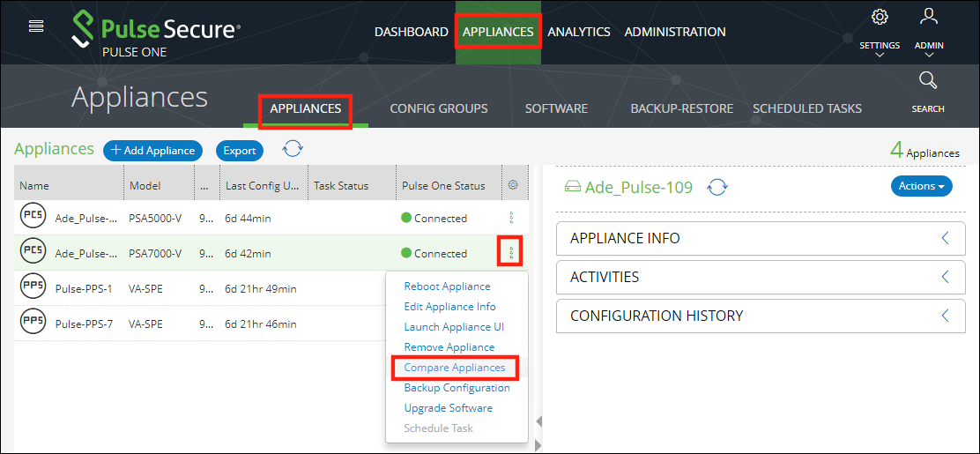Collapse the detail panel with left arrow

(x=538, y=422)
